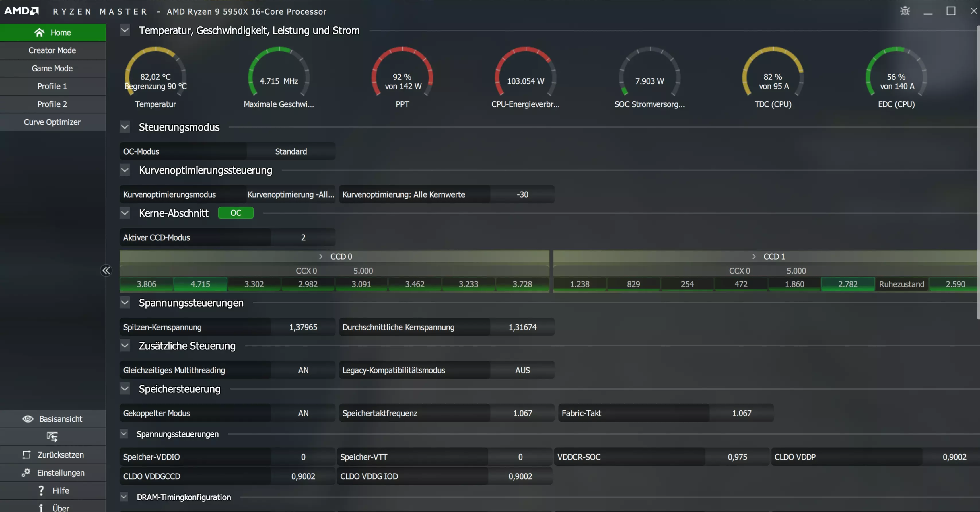Expand the CCD 1 chevron
Viewport: 980px width, 512px height.
pos(754,256)
